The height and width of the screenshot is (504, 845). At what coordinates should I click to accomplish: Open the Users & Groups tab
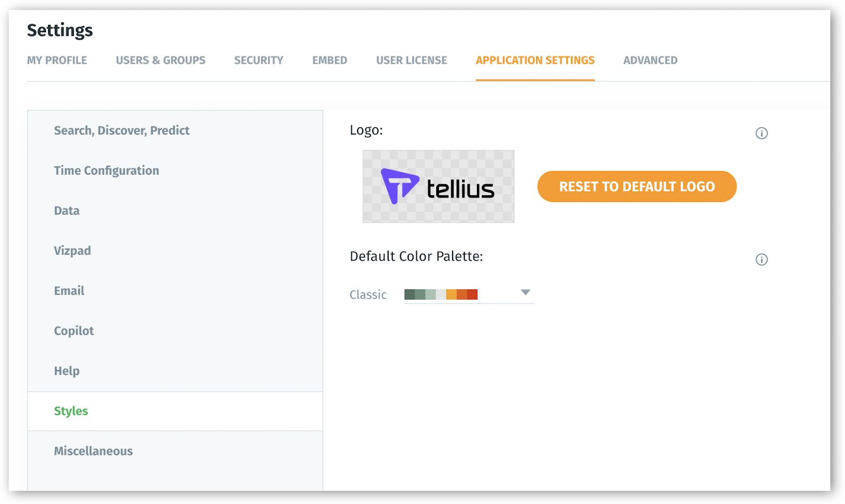coord(161,60)
